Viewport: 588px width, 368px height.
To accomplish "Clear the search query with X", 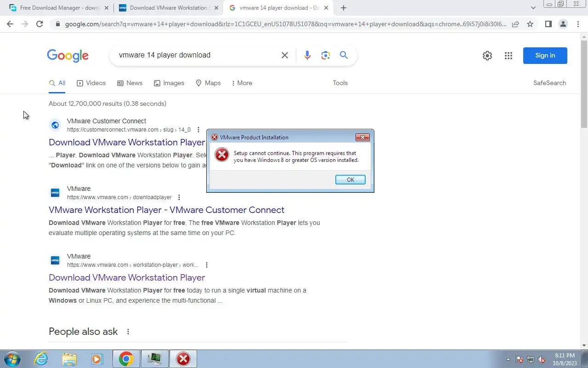I will [x=285, y=55].
